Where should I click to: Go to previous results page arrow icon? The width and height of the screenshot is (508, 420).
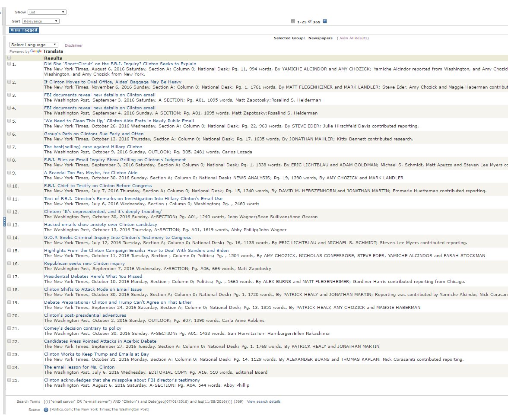293,22
